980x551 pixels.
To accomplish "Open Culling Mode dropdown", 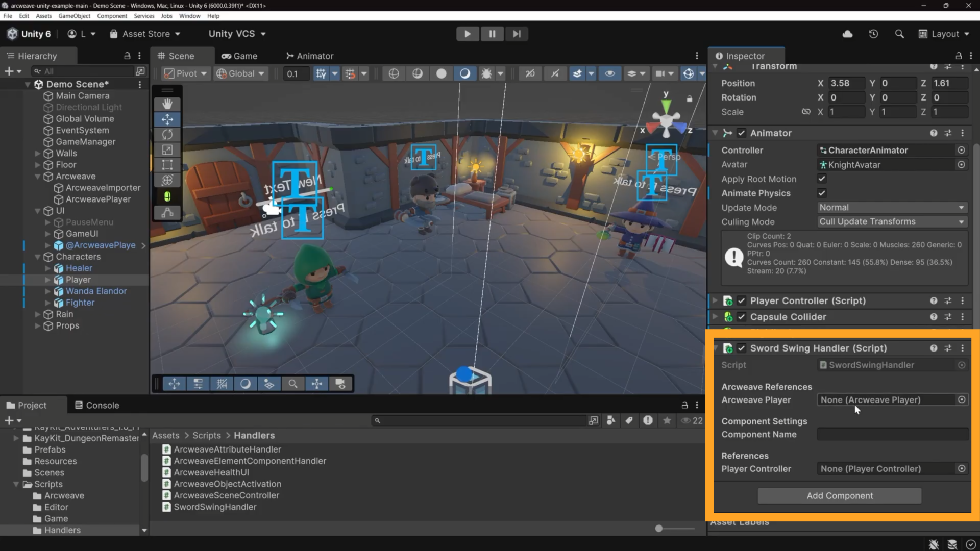I will 892,222.
